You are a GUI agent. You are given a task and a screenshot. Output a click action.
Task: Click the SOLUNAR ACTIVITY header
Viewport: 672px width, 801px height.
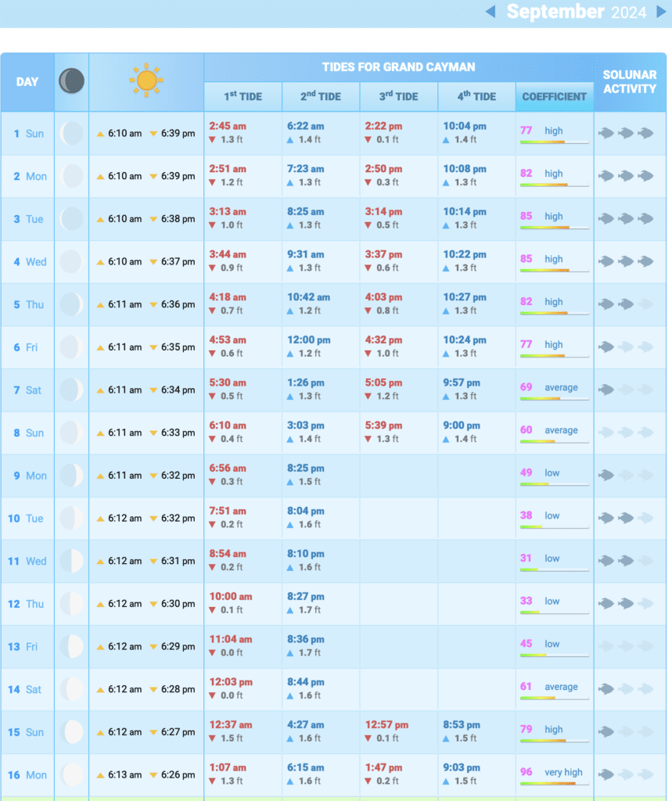tap(629, 81)
